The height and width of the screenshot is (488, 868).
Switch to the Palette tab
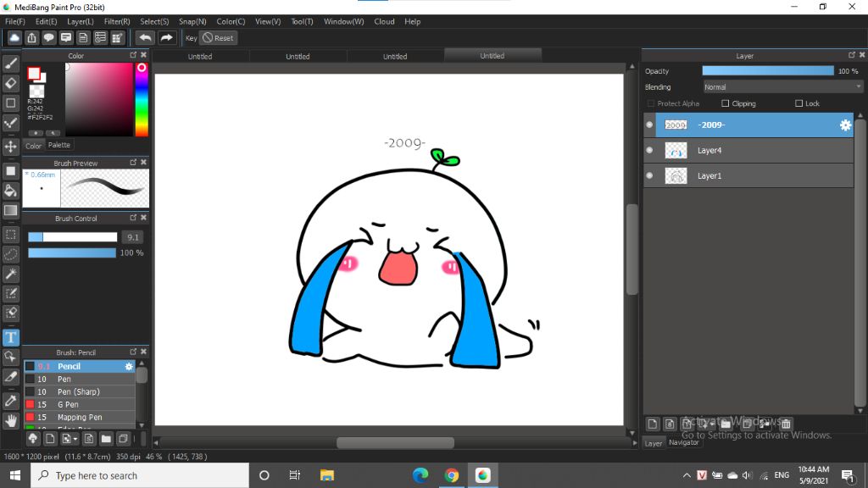(x=59, y=145)
